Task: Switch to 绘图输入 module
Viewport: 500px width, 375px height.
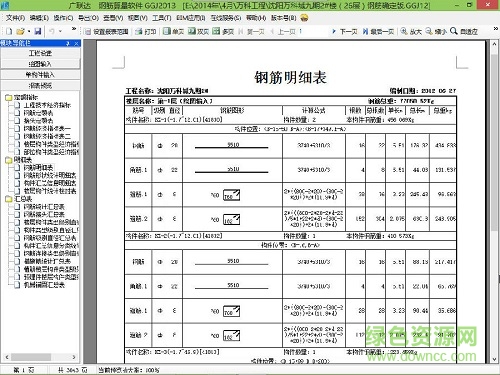Action: click(40, 64)
